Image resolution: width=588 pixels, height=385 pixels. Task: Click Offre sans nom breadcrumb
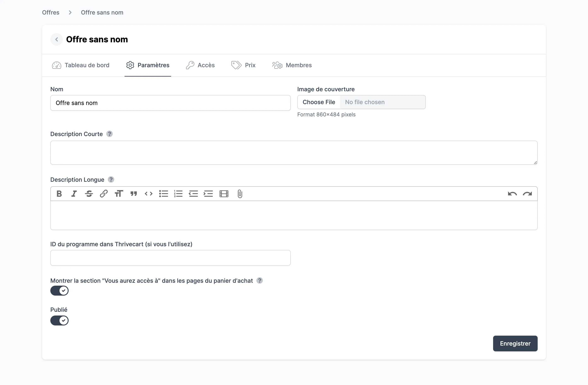coord(102,12)
